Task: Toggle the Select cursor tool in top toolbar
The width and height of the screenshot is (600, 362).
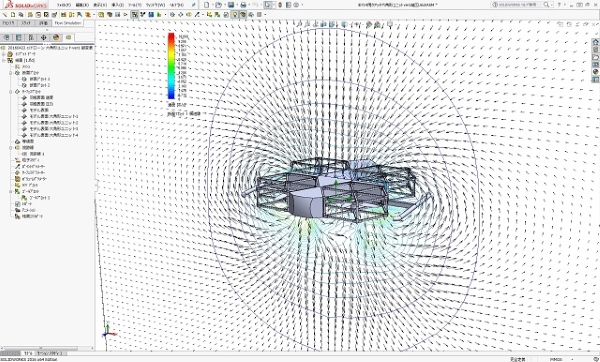Action: tap(268, 5)
